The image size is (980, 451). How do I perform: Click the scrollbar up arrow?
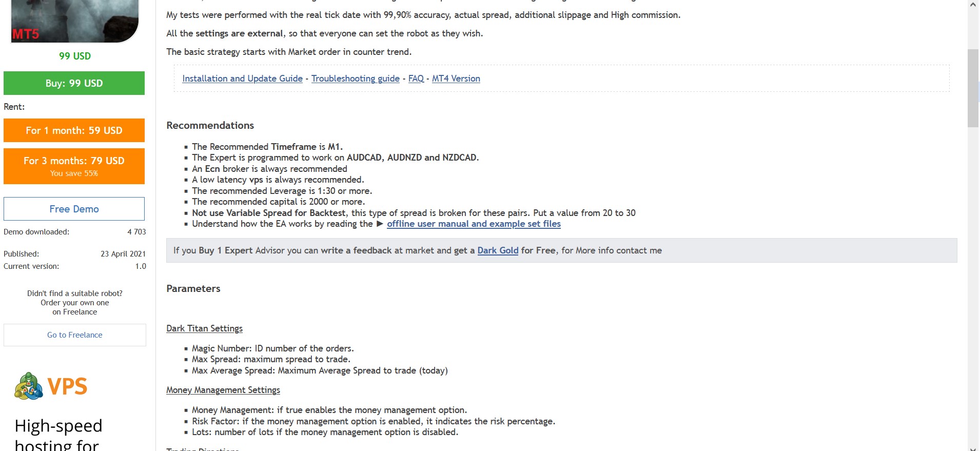(973, 5)
